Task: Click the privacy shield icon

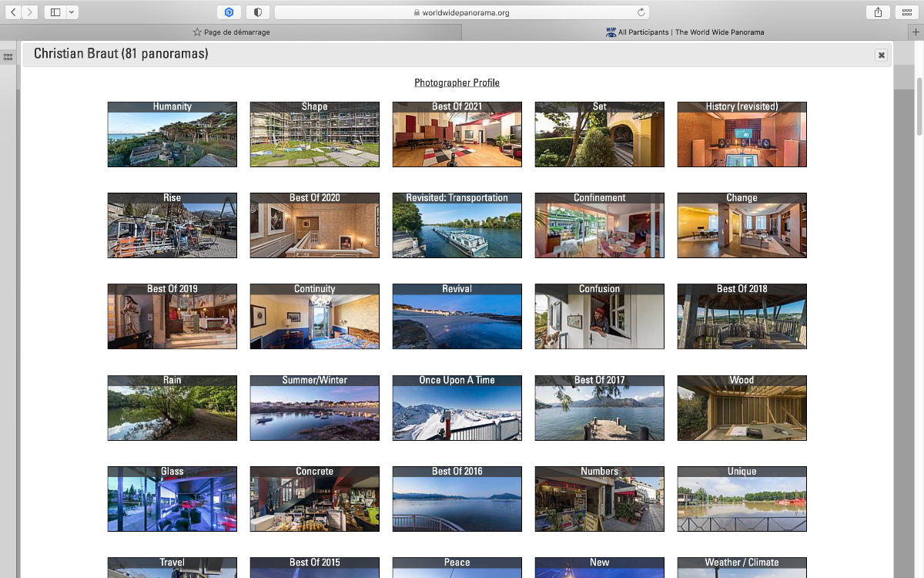Action: [x=257, y=12]
